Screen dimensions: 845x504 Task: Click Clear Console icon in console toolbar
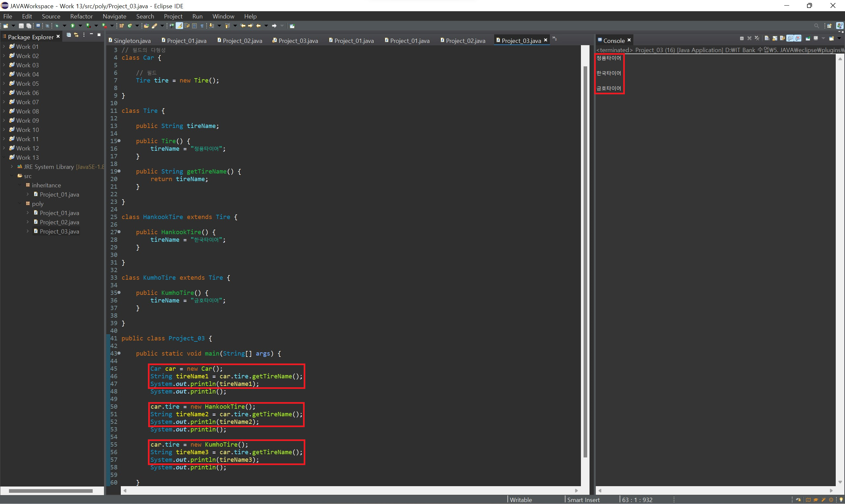(767, 38)
